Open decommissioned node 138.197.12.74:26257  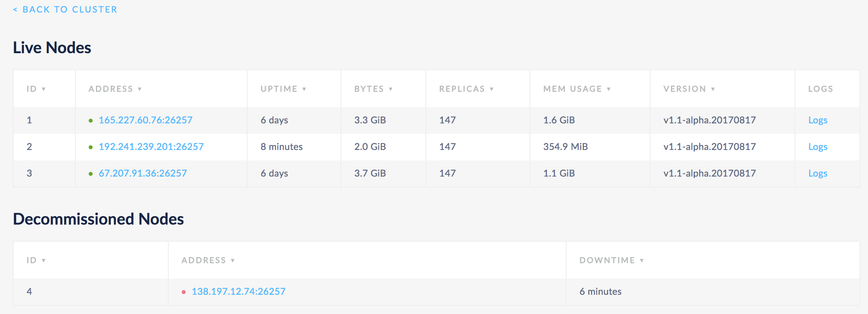pos(238,291)
